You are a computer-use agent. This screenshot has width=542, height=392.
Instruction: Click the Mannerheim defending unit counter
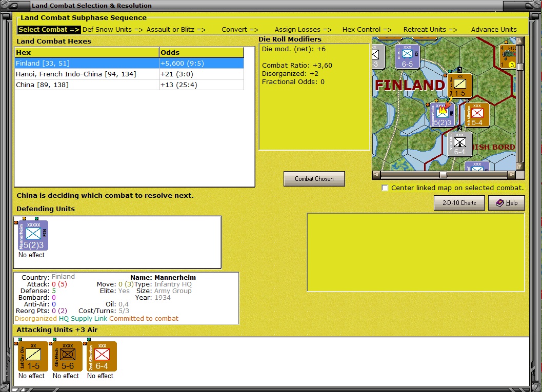[x=33, y=236]
